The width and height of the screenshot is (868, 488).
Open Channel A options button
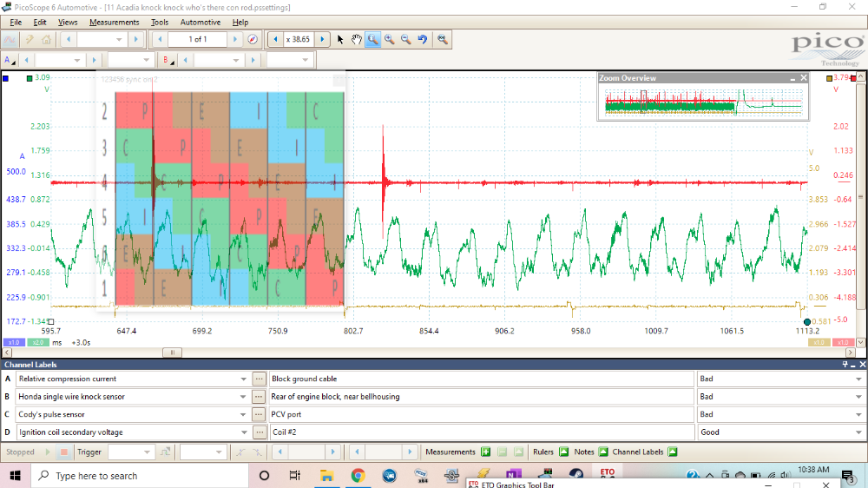(10, 60)
